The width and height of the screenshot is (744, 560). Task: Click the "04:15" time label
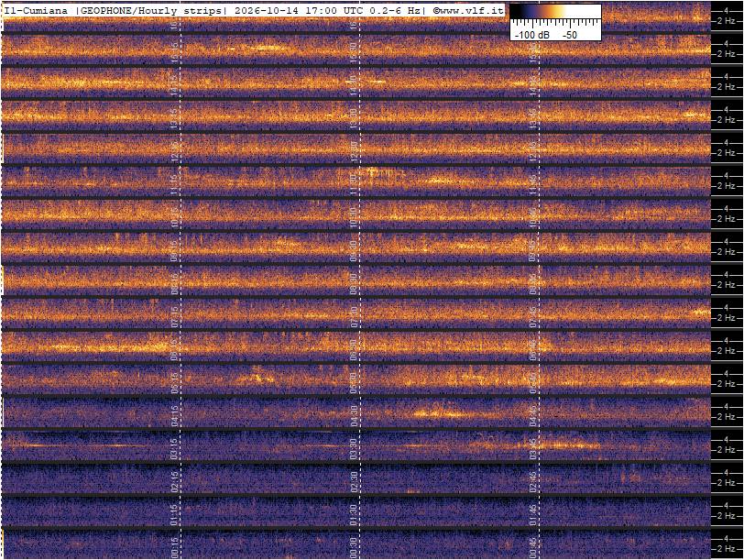(174, 416)
